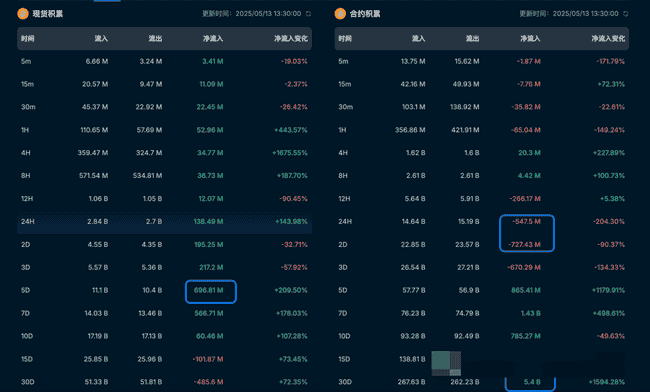Click net inflow -1.87 M in 合约积累
The width and height of the screenshot is (650, 392).
[529, 61]
